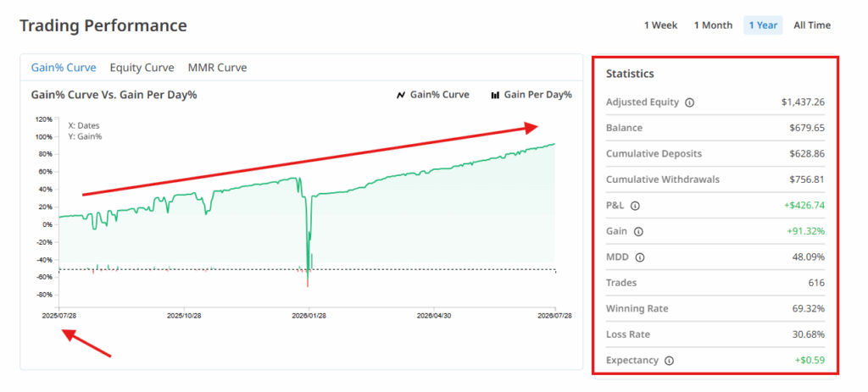Toggle the Gain Per Day% series label
868x392 pixels.
click(x=537, y=95)
